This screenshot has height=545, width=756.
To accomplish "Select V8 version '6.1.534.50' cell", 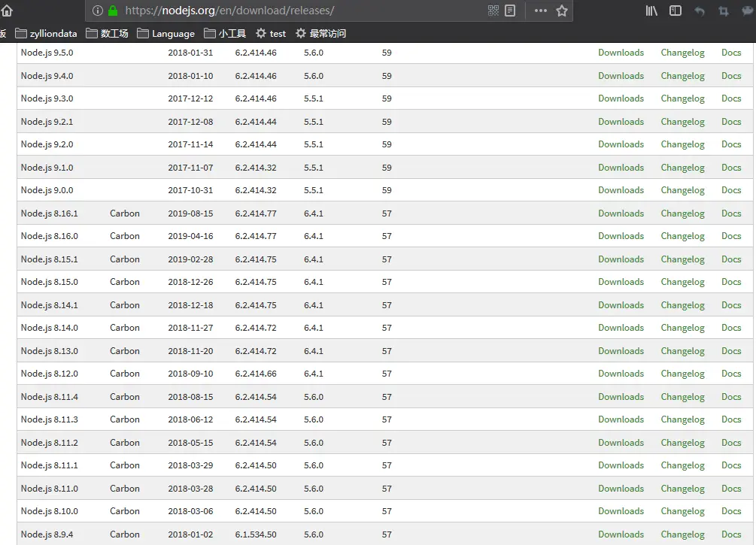I will [x=256, y=534].
